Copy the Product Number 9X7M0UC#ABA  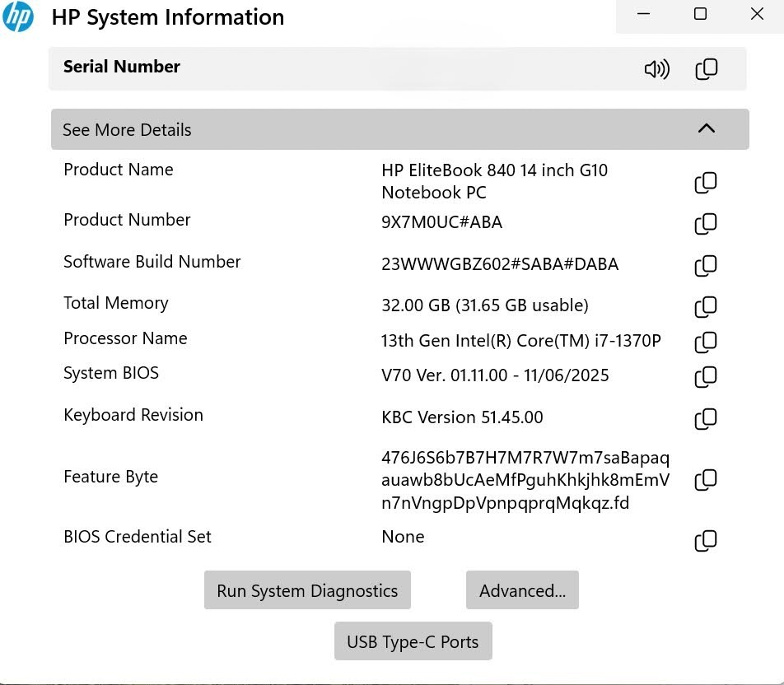706,223
